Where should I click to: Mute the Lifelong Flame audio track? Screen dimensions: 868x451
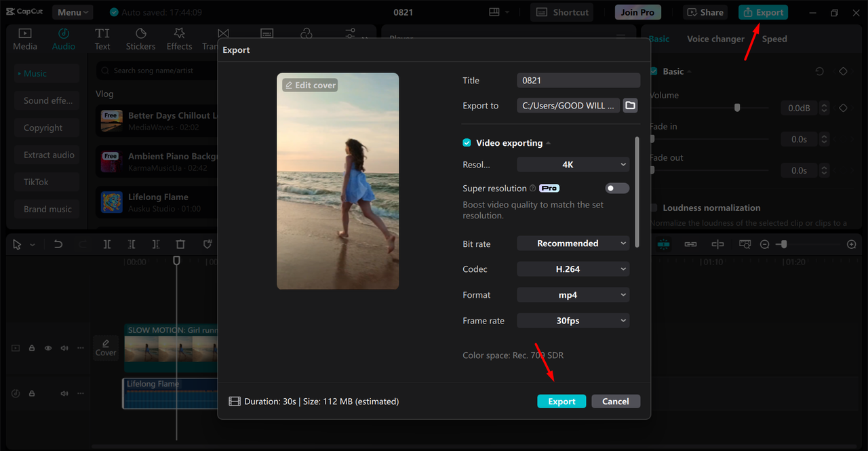64,393
